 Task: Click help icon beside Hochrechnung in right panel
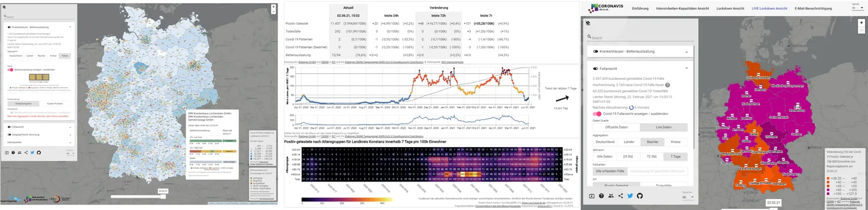667,85
